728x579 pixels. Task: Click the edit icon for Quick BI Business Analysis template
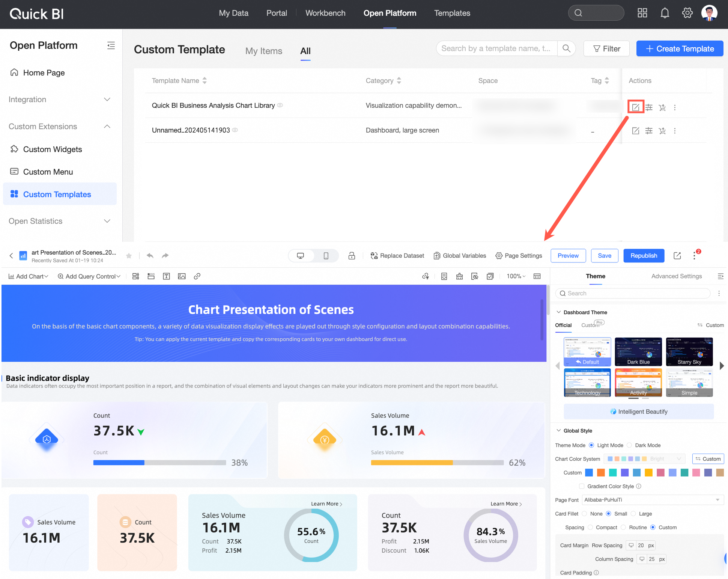(635, 107)
